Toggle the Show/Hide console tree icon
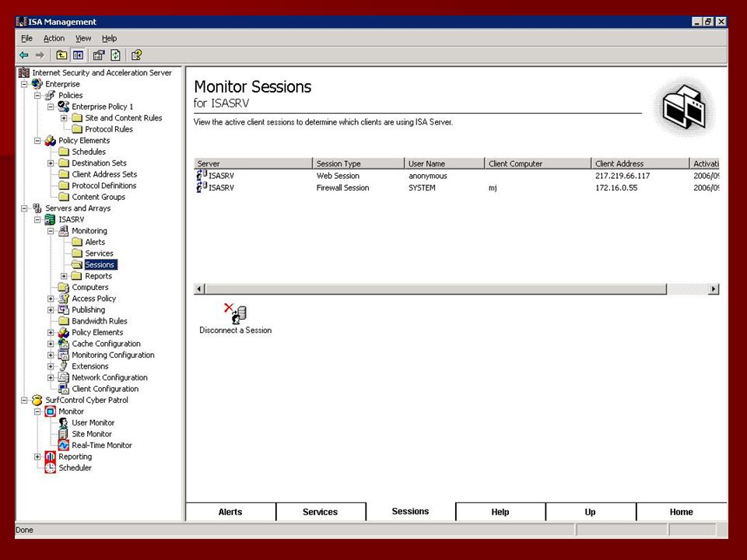This screenshot has height=560, width=747. (78, 55)
